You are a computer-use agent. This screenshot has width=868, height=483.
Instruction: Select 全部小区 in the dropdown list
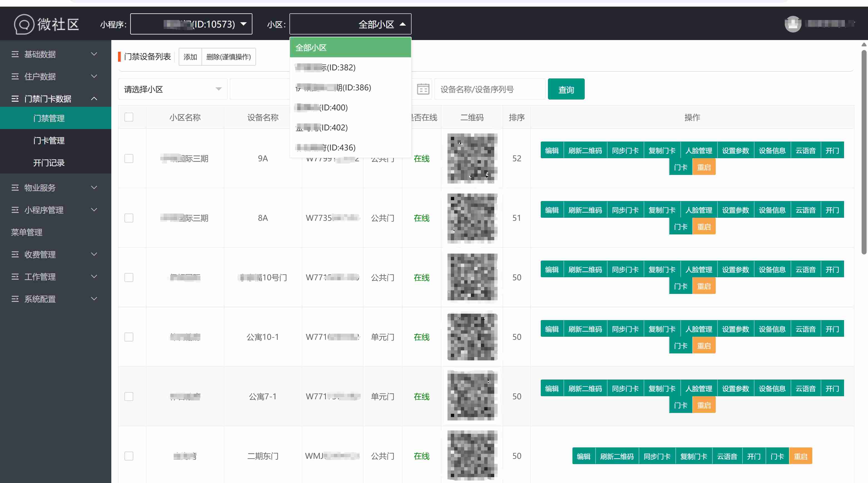[350, 48]
